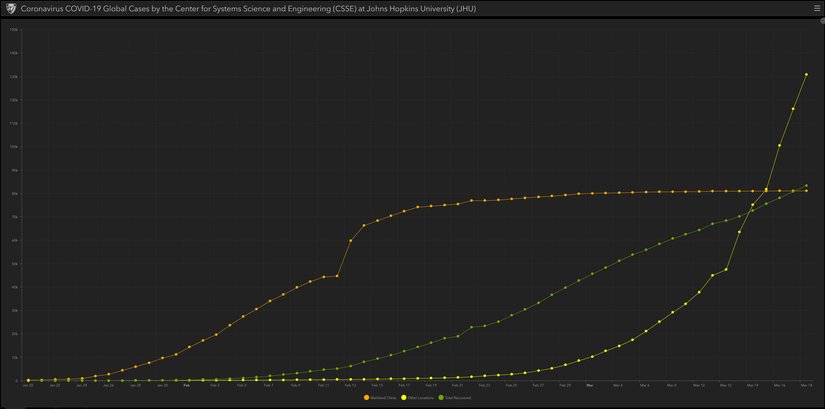Hide the Other Locations series via its label

[x=420, y=397]
